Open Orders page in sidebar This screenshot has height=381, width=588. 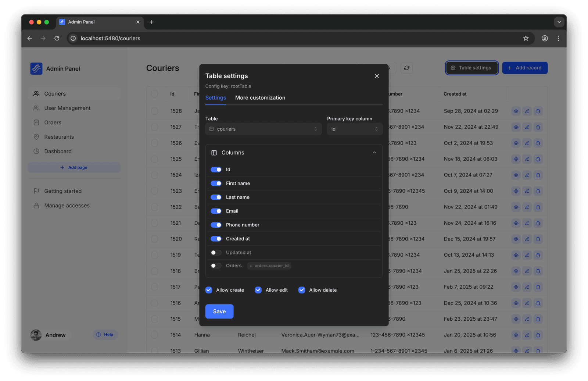click(74, 122)
